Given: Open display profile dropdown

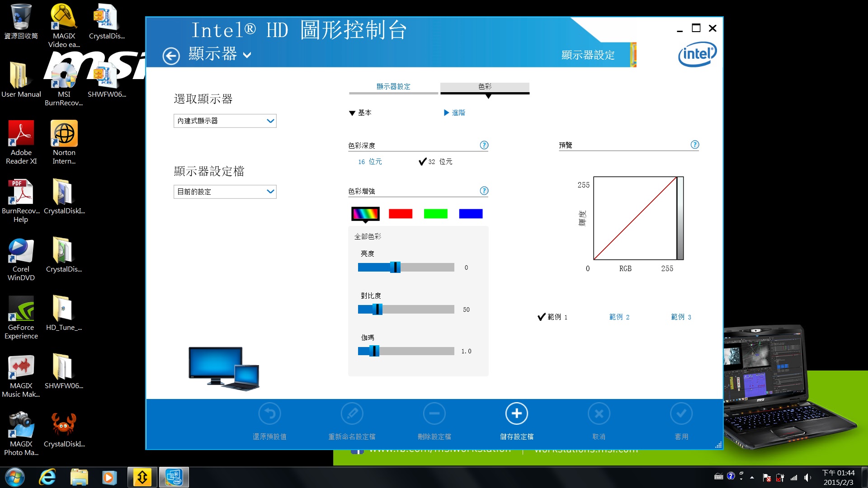Looking at the screenshot, I should pos(225,192).
